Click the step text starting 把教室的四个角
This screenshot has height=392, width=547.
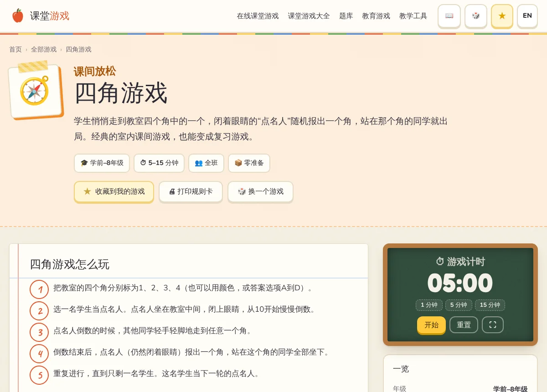(185, 288)
